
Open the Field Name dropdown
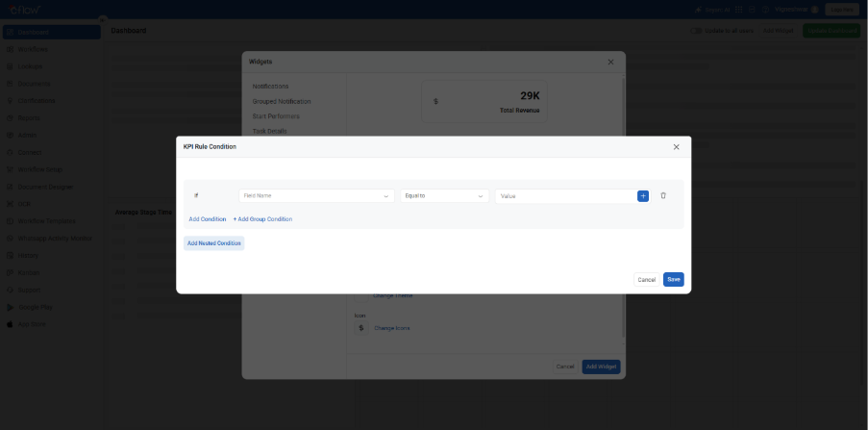click(316, 195)
